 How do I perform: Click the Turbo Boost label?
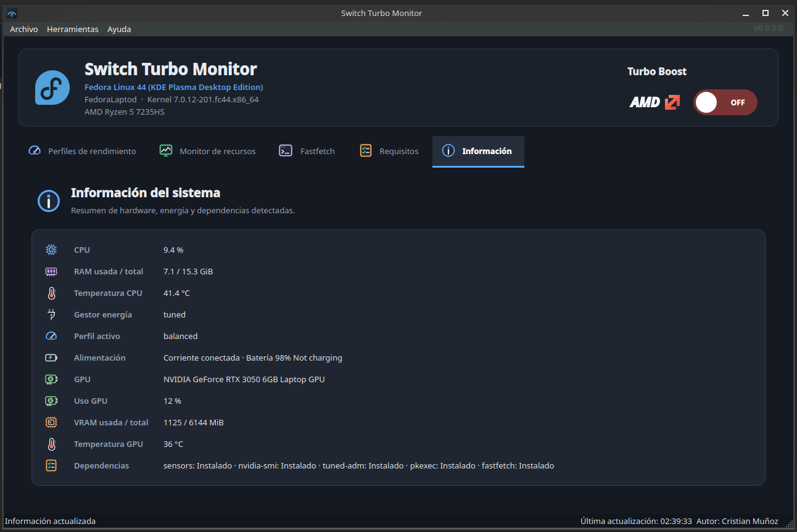657,72
